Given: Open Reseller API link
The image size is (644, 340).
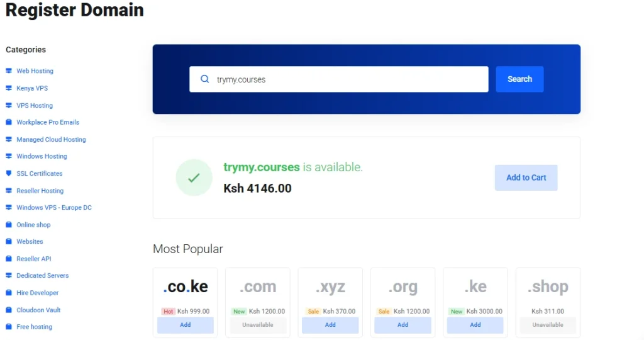Looking at the screenshot, I should (x=34, y=259).
